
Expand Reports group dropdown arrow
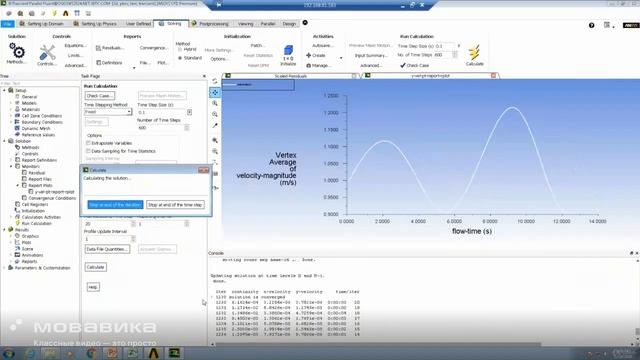tap(134, 68)
